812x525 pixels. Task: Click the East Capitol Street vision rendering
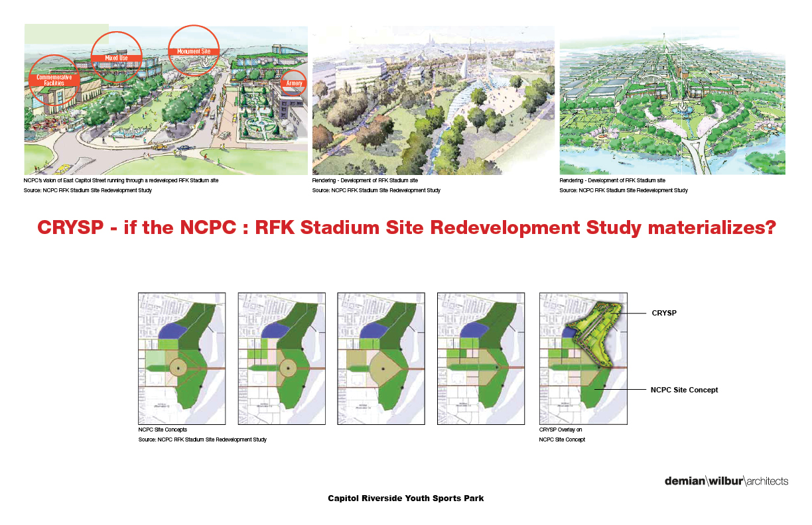point(166,100)
